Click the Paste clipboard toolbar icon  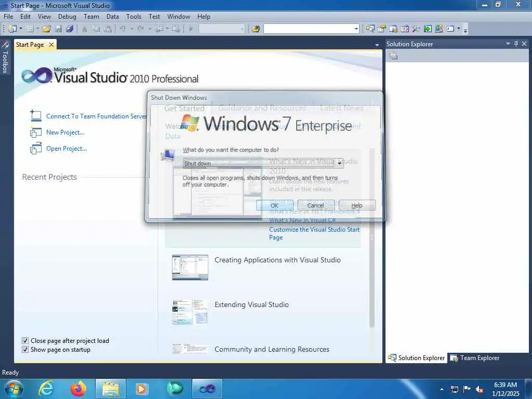coord(108,29)
